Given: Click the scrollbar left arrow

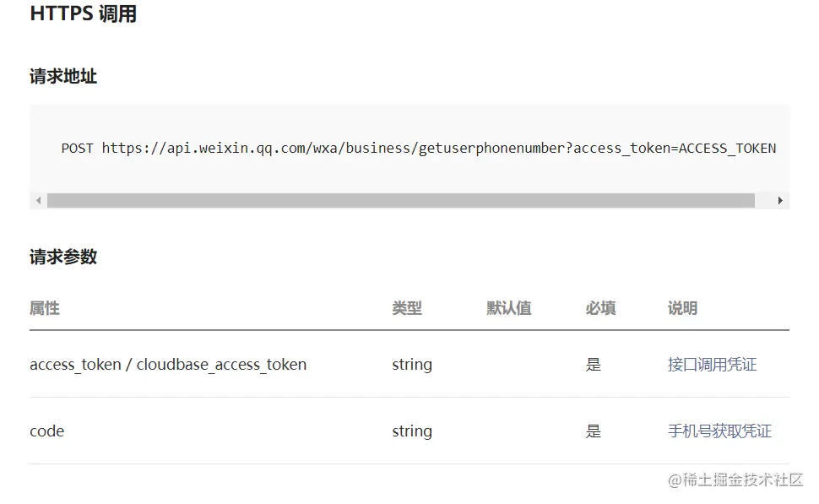Looking at the screenshot, I should pos(38,201).
